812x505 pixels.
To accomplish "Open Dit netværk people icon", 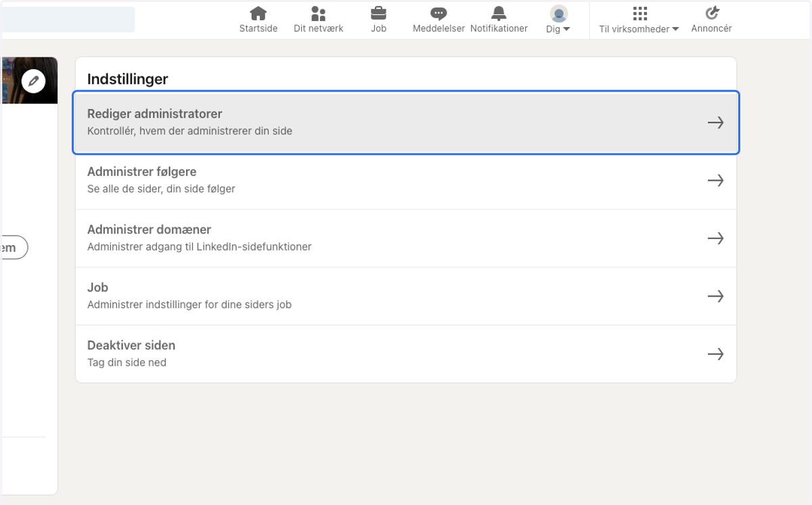I will [318, 13].
